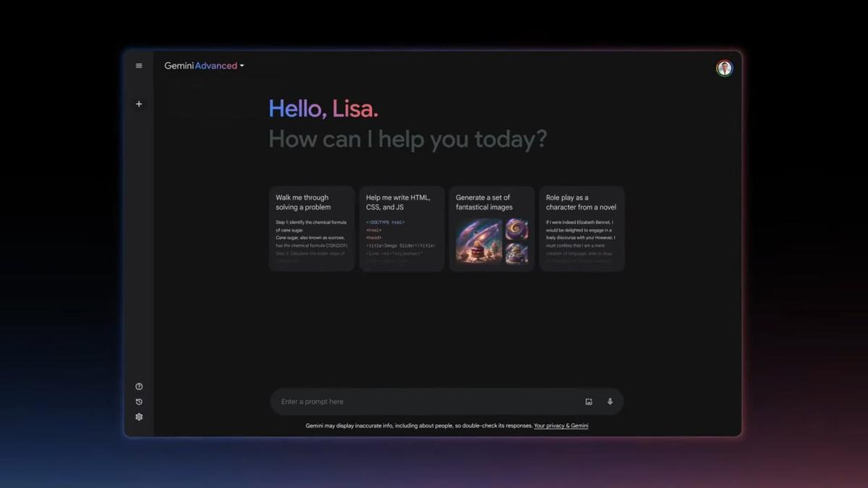The width and height of the screenshot is (868, 488).
Task: Click the small spiral galaxy thumbnail
Action: point(516,229)
